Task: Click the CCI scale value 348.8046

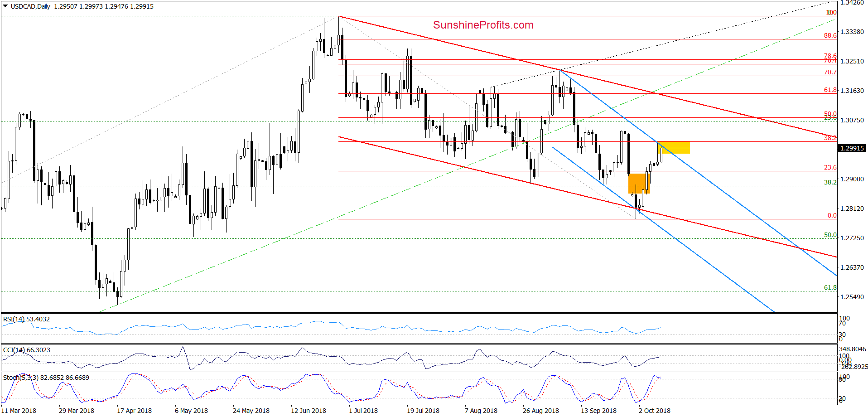Action: tap(853, 349)
